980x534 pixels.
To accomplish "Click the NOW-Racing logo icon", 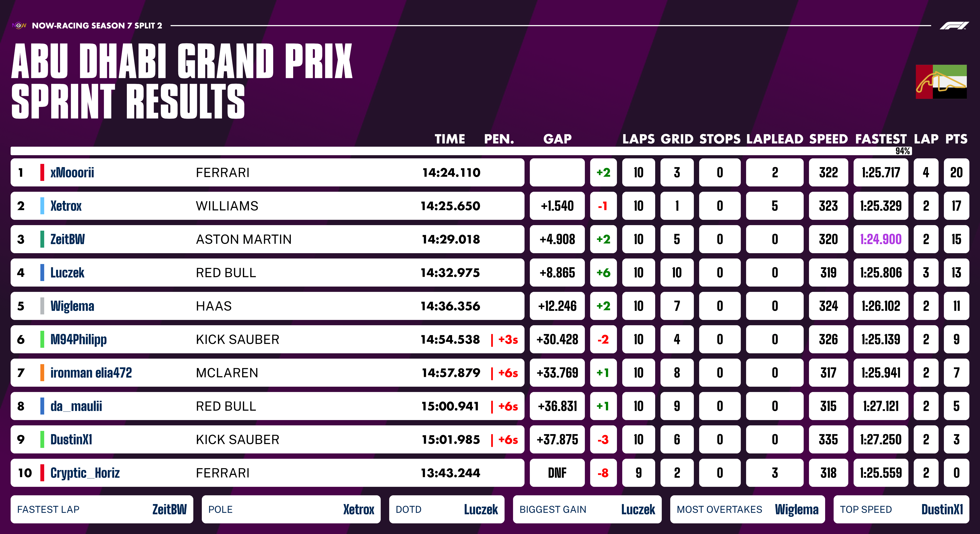I will [x=19, y=26].
